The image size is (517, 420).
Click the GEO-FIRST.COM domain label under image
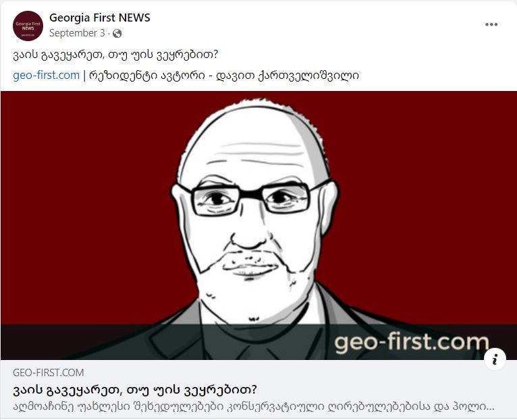tap(49, 373)
